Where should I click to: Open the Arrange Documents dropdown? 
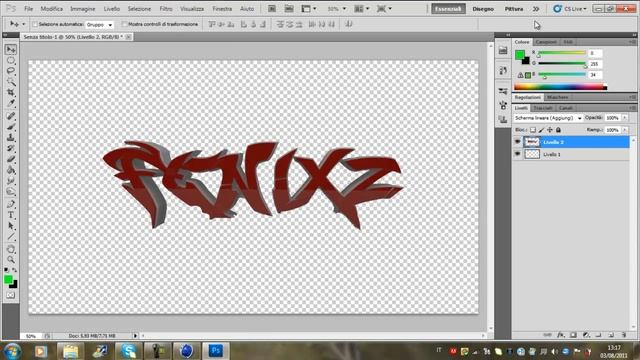point(362,9)
